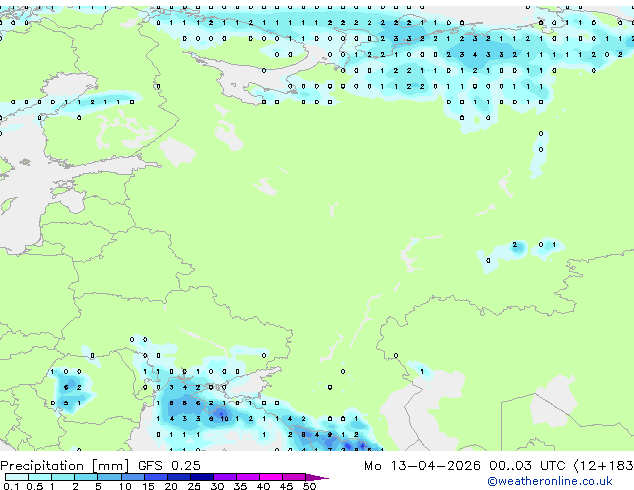
Task: Click the '0.1' legend scale value
Action: 11,486
